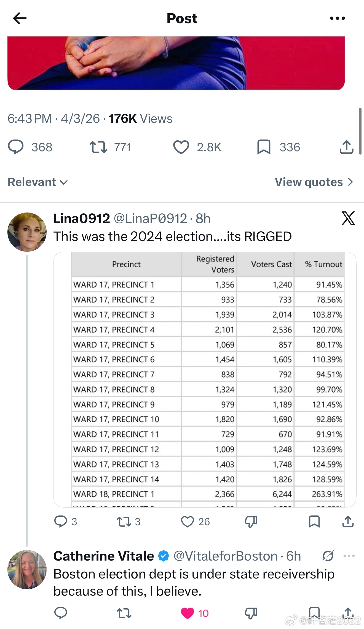Reply to Lina0912's comment

pyautogui.click(x=61, y=521)
